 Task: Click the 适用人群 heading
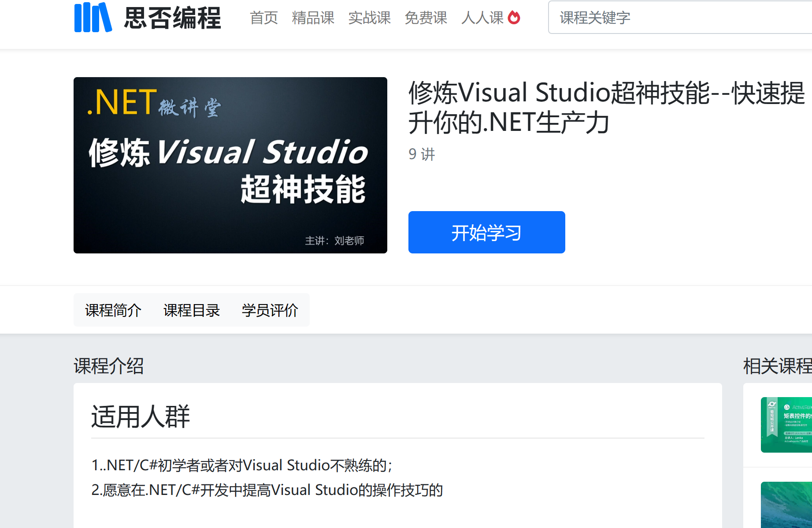click(141, 416)
